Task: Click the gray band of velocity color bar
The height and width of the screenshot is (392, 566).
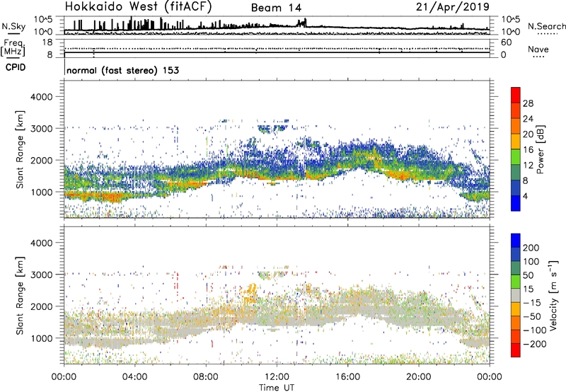Action: click(516, 295)
